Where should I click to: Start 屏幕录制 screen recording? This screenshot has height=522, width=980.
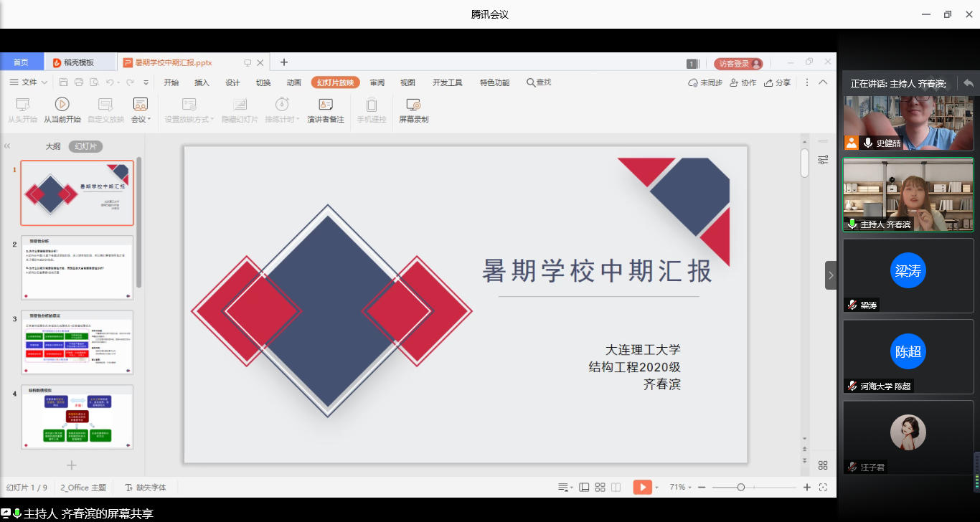point(413,105)
